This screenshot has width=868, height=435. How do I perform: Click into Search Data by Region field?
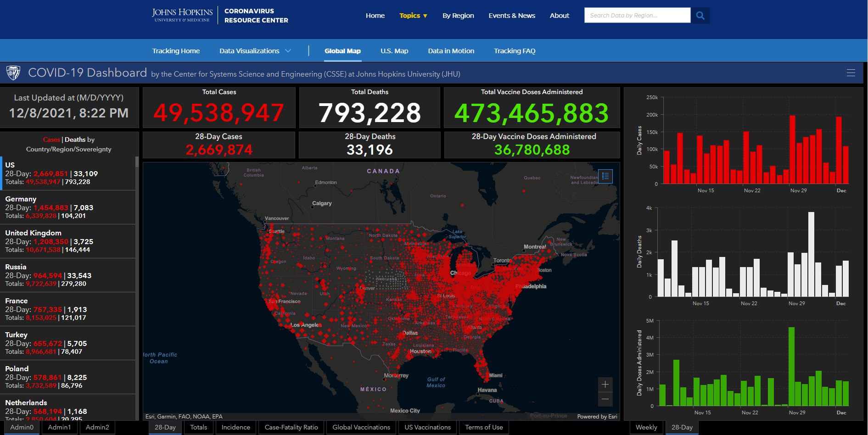pos(637,15)
